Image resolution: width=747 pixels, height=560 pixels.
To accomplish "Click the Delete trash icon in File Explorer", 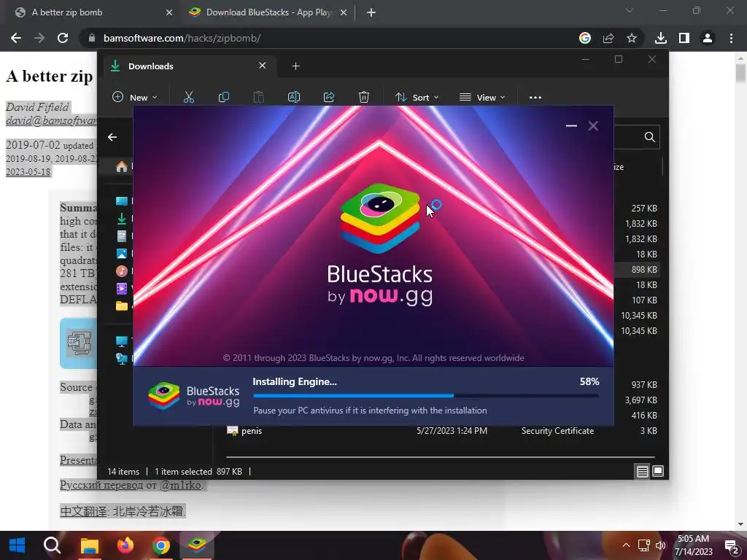I will 364,97.
